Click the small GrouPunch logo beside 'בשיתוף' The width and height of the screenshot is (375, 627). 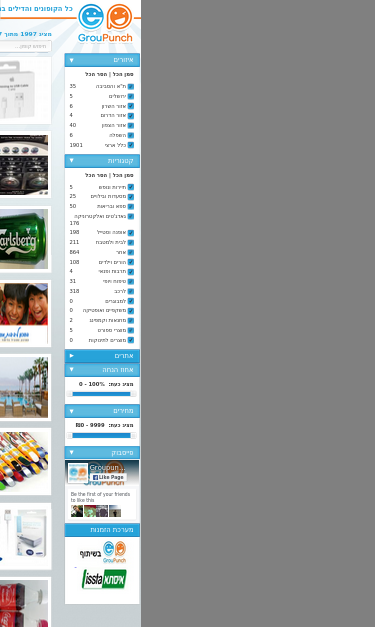pos(114,552)
